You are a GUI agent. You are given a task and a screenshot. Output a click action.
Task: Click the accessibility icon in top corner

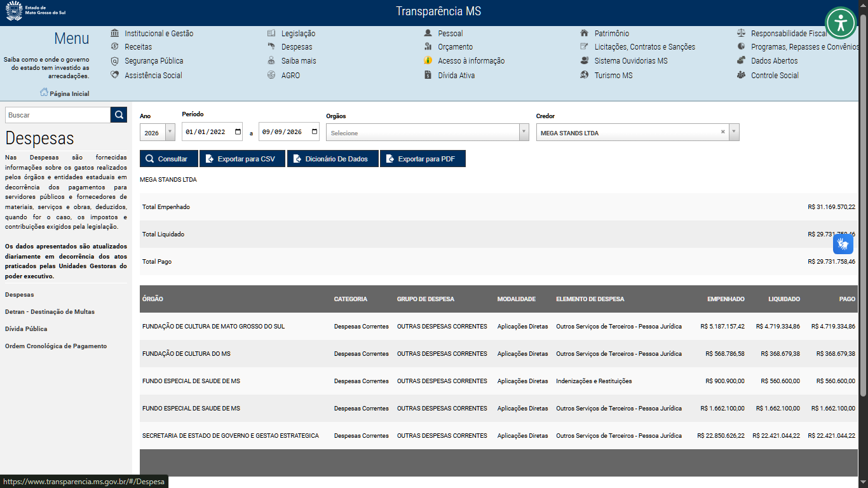click(x=841, y=24)
